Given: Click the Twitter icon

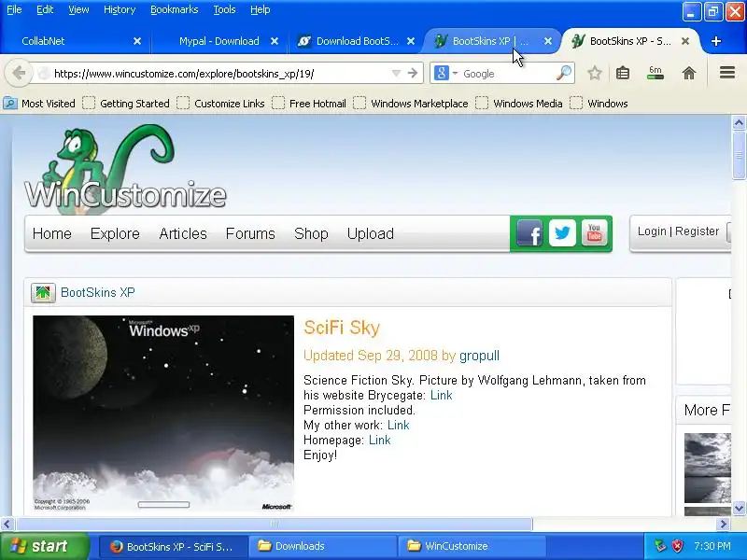Looking at the screenshot, I should pos(562,232).
